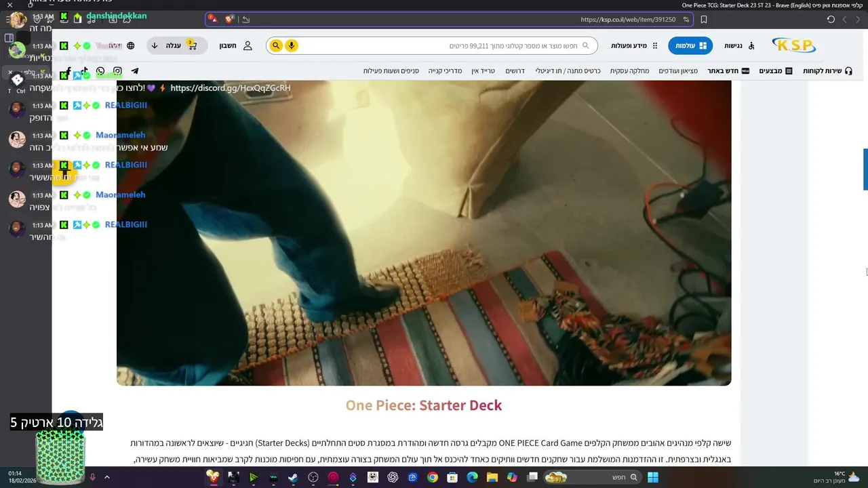Screen dimensions: 868x488
Task: Click the מדריכי קנייה link
Action: coord(445,70)
